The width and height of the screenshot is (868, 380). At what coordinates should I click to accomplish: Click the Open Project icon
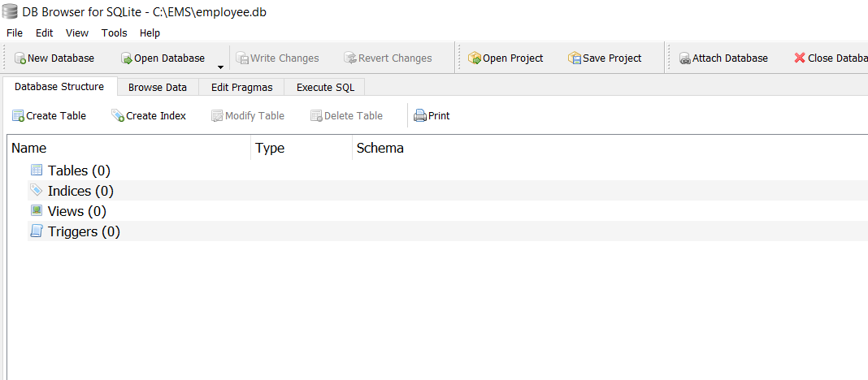pos(475,58)
